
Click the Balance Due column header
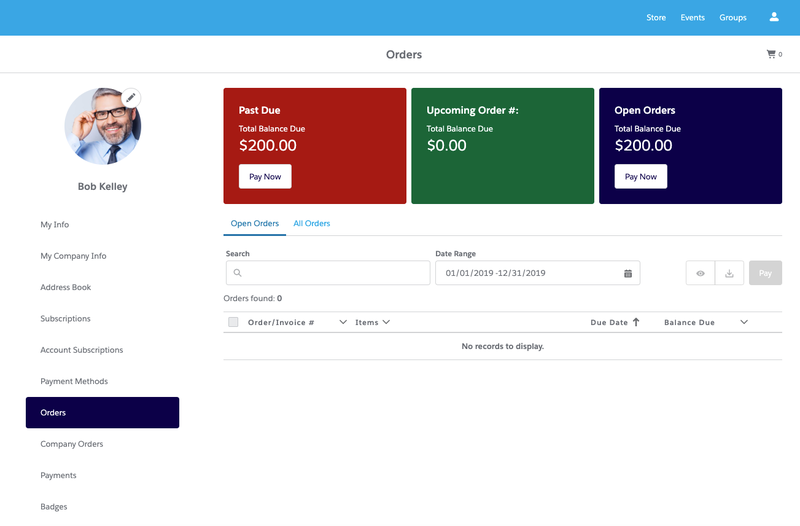[x=689, y=322]
